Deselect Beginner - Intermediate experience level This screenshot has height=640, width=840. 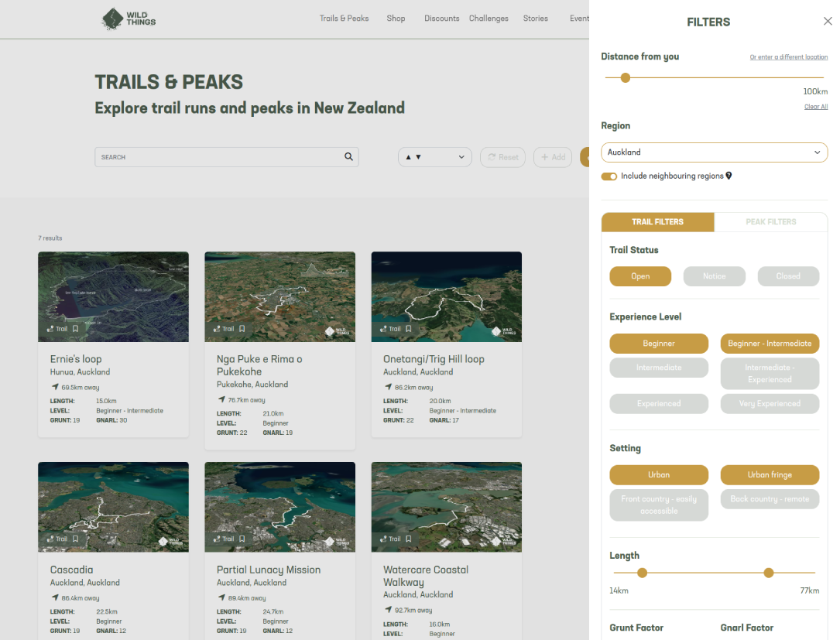pyautogui.click(x=770, y=344)
